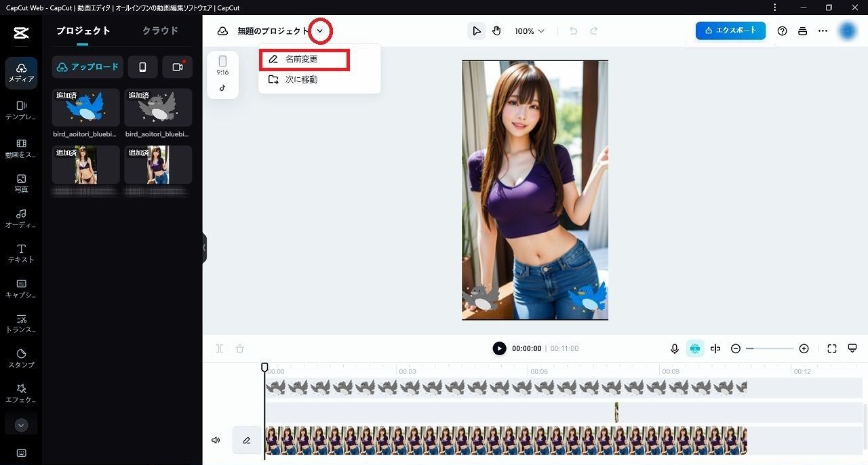Collapse the media panel with side handle
The width and height of the screenshot is (868, 465).
coord(204,248)
